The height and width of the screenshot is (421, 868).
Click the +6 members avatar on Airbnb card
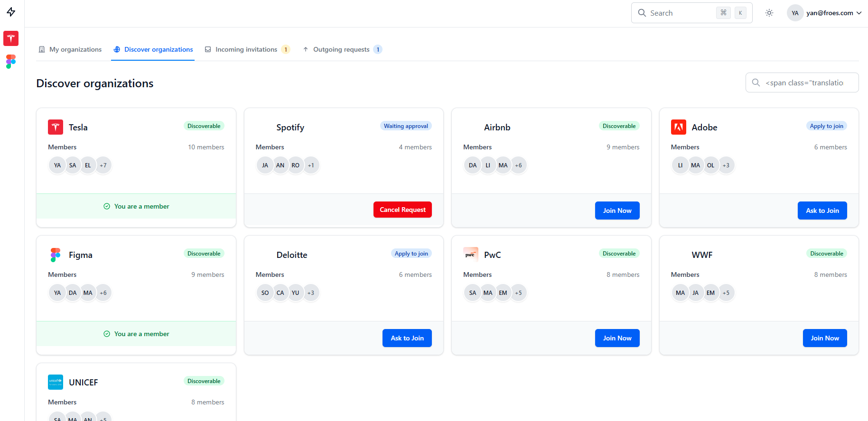[x=518, y=165]
